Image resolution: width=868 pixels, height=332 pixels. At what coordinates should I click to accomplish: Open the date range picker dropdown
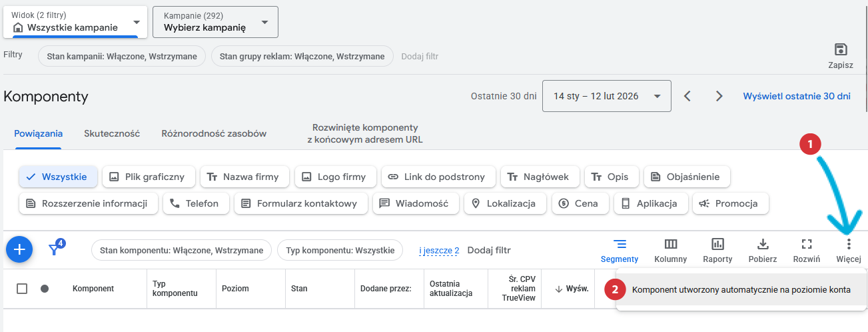(x=606, y=96)
